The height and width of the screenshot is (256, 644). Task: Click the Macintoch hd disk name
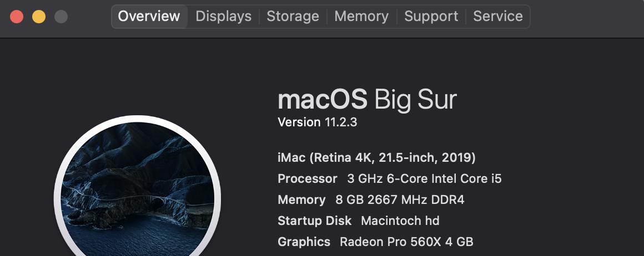click(x=400, y=221)
